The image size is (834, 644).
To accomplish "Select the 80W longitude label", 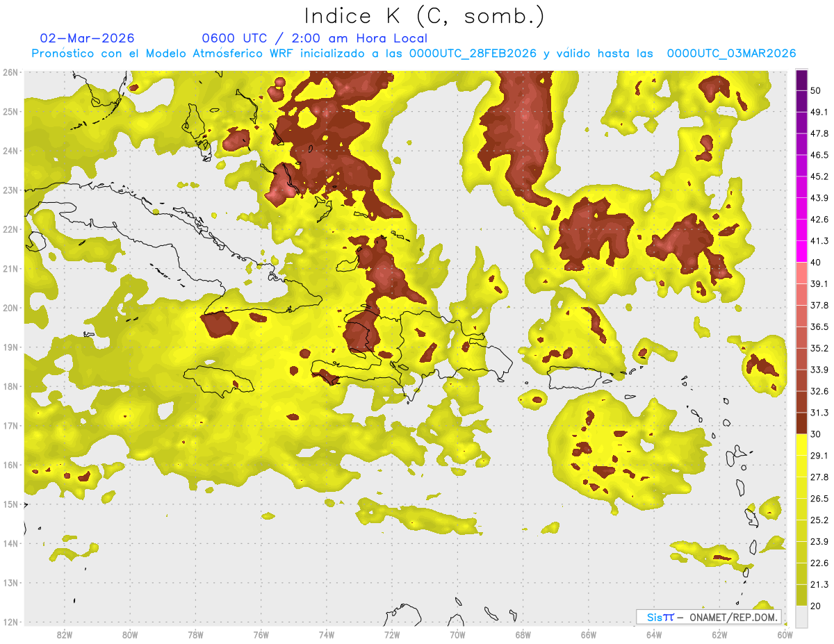I will pyautogui.click(x=130, y=634).
